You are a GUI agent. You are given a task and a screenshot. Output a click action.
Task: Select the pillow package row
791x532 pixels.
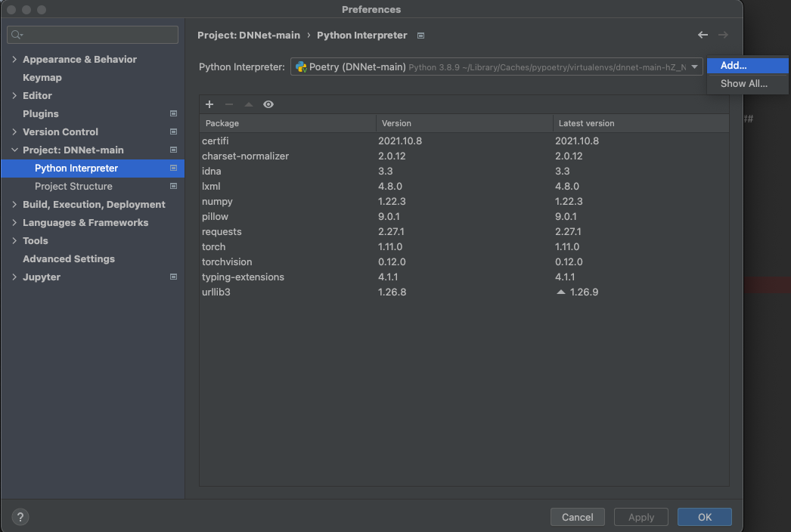coord(464,216)
